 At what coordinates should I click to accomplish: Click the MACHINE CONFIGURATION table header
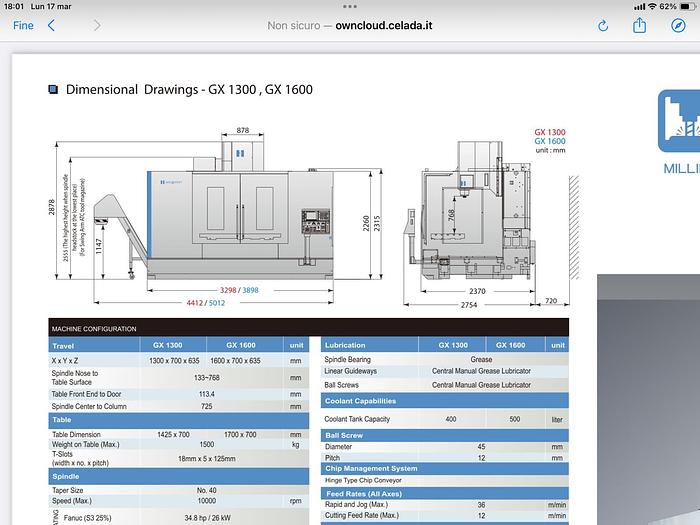(x=93, y=328)
